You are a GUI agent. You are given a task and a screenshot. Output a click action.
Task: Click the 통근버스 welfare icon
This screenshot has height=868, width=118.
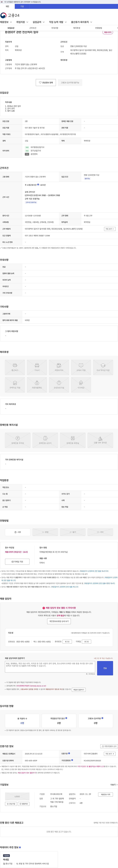click(x=15, y=367)
